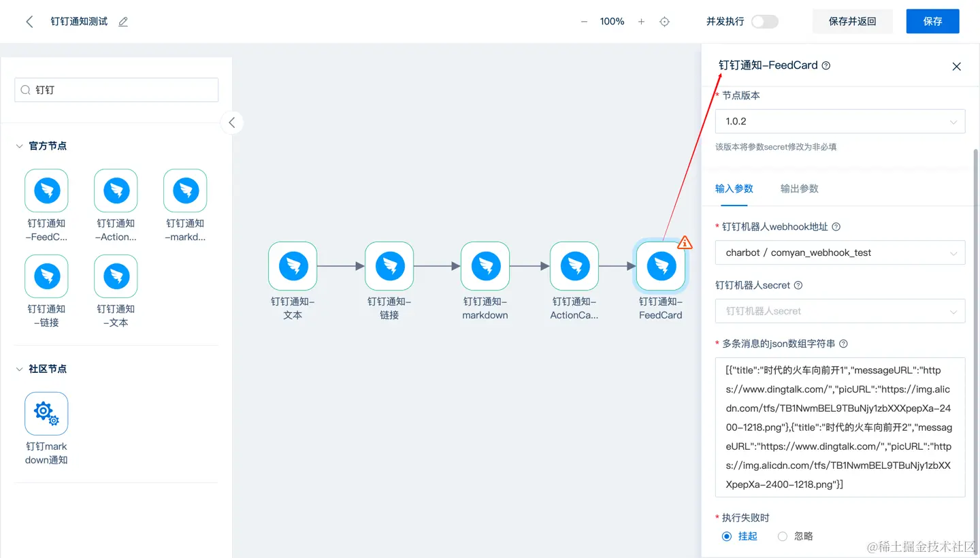Switch to the 输入参数 tab
980x558 pixels.
(734, 188)
